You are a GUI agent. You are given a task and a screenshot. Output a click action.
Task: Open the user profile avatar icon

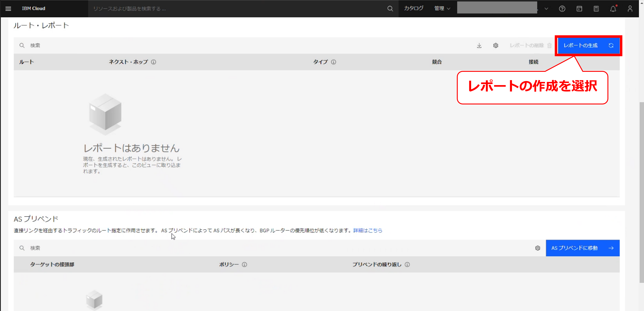630,9
